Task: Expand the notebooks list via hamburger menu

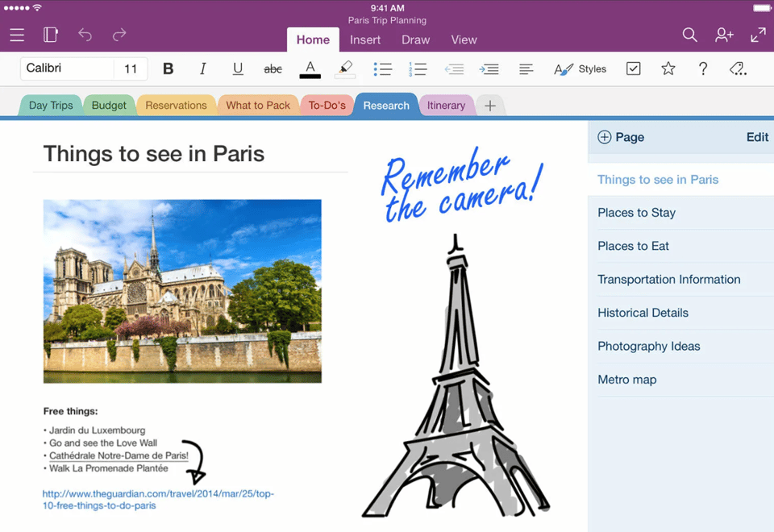Action: click(x=17, y=35)
